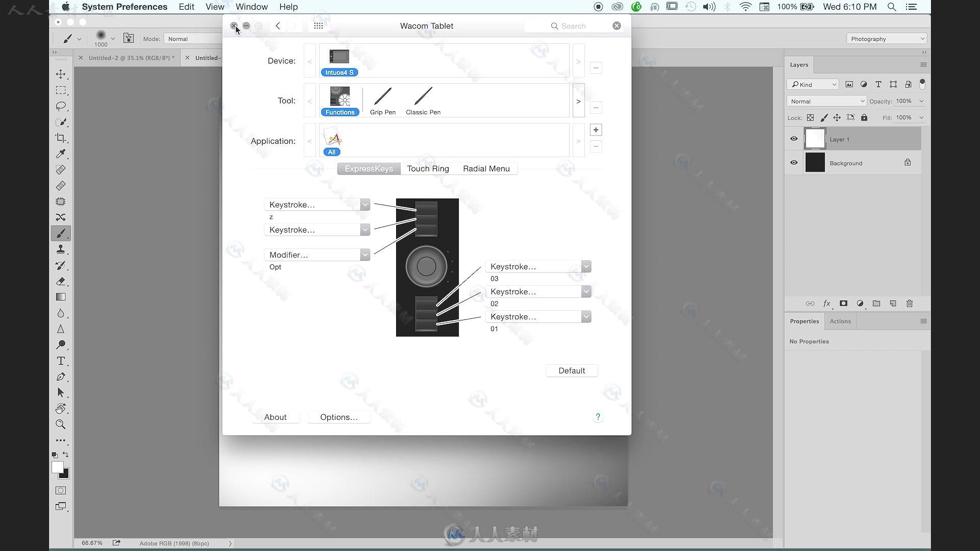Expand the Modifier dropdown showing Opt

pyautogui.click(x=365, y=254)
